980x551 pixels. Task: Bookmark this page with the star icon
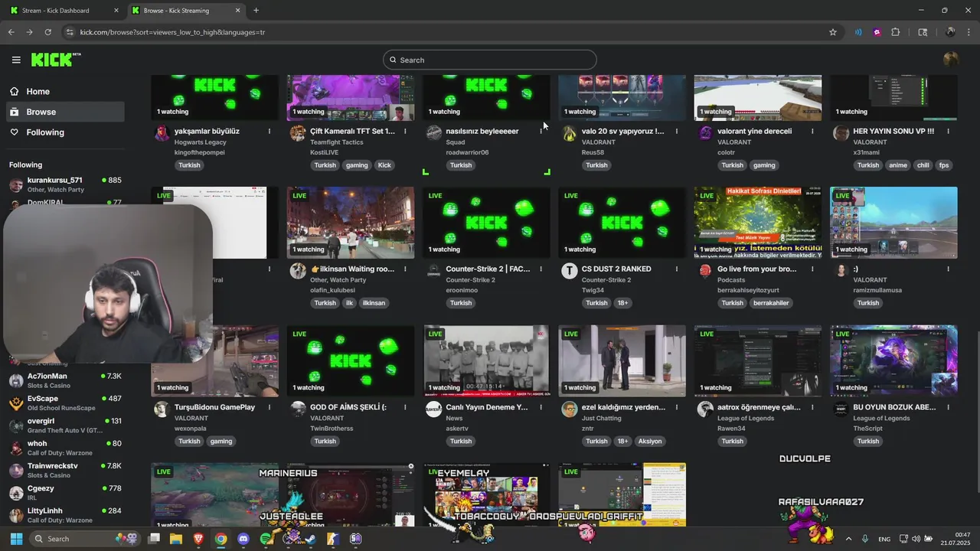click(833, 32)
